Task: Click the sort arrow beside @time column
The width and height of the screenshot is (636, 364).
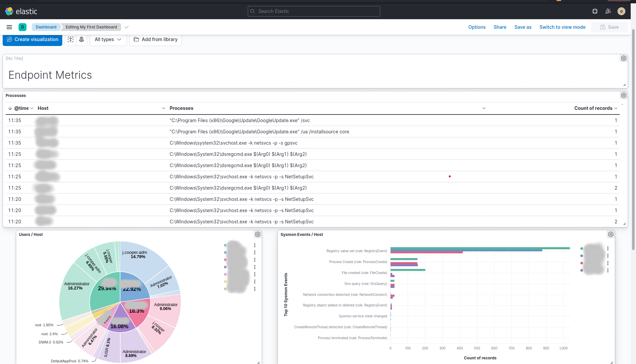Action: (x=10, y=108)
